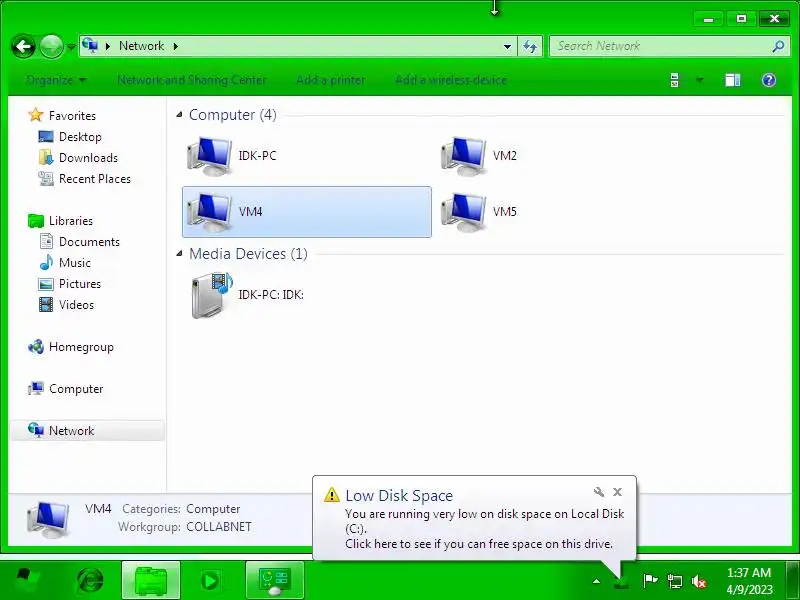This screenshot has width=800, height=600.
Task: Expand the address bar history dropdown
Action: point(507,46)
